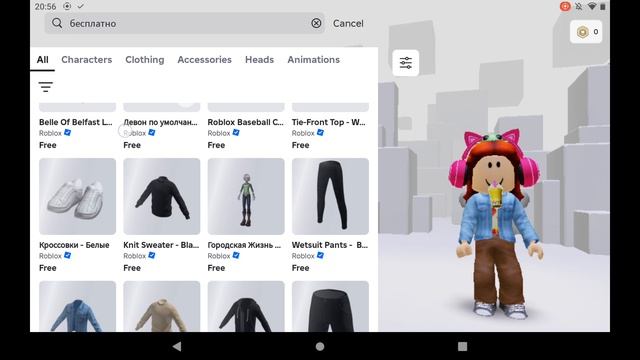Select the beige sweater thumbnail
640x360 pixels.
click(x=162, y=306)
